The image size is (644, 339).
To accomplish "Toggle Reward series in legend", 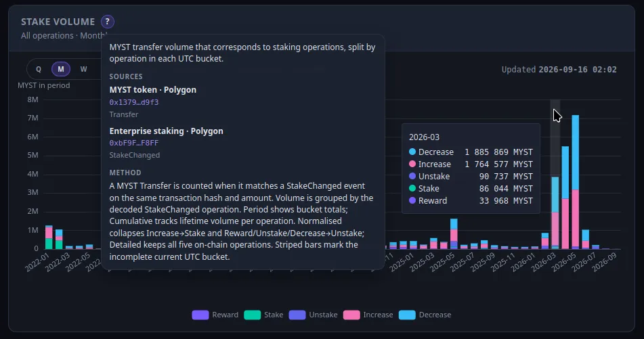I will click(215, 315).
